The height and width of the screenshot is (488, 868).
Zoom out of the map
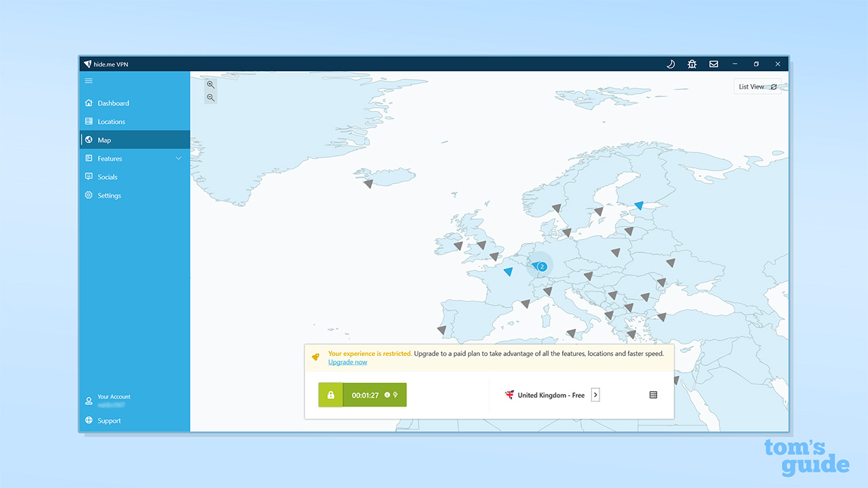click(x=210, y=98)
